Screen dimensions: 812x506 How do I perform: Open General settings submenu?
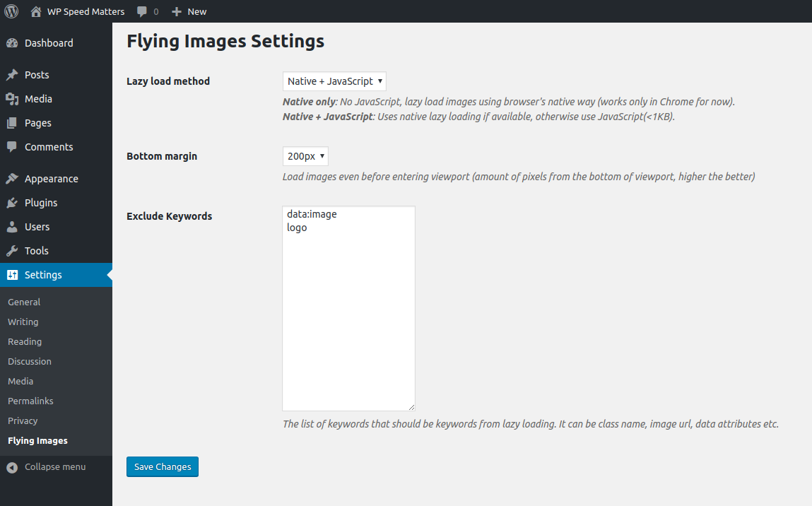coord(24,302)
